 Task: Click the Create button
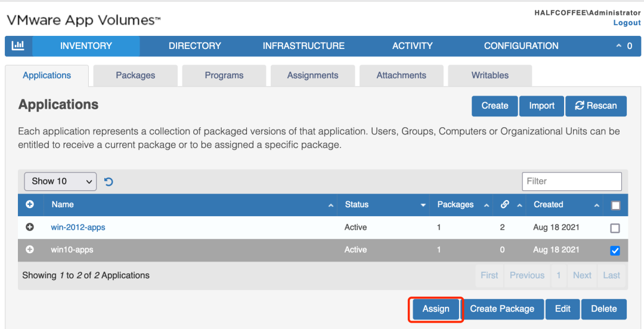(495, 106)
